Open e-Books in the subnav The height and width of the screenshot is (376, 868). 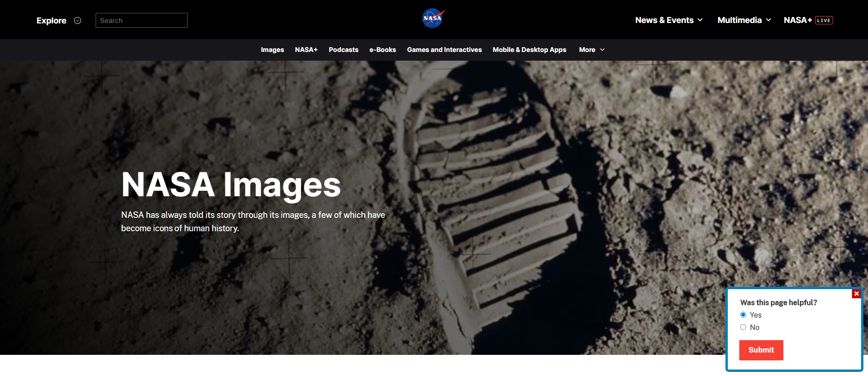pyautogui.click(x=383, y=50)
